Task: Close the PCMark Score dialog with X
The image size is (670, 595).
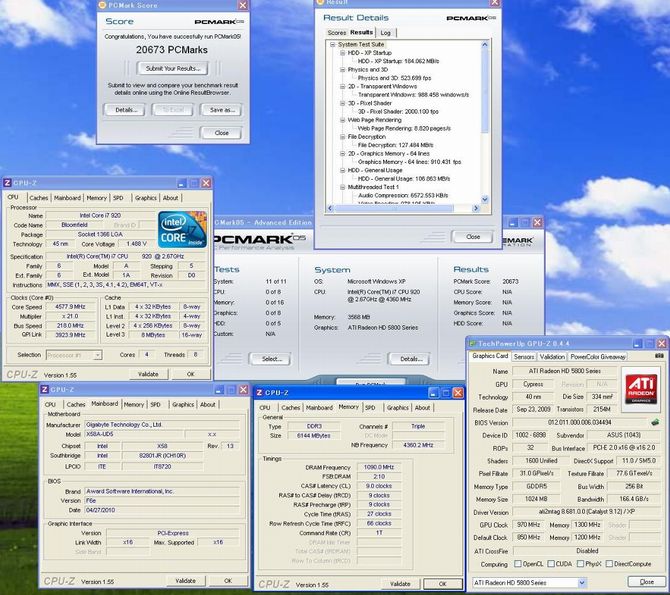Action: [x=243, y=5]
